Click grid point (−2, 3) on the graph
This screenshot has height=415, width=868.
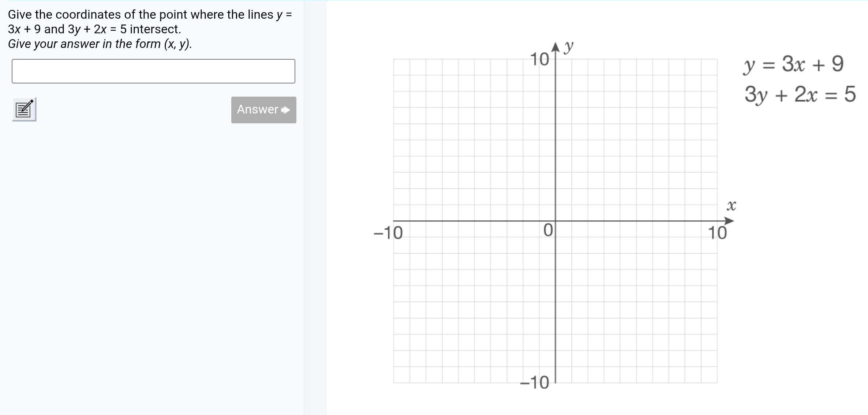(523, 172)
